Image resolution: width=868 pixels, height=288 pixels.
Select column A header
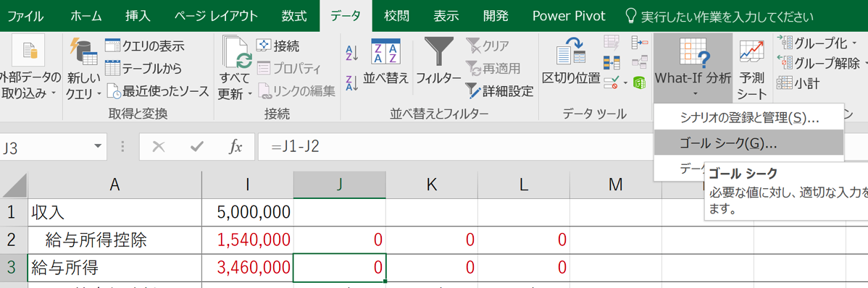[114, 185]
